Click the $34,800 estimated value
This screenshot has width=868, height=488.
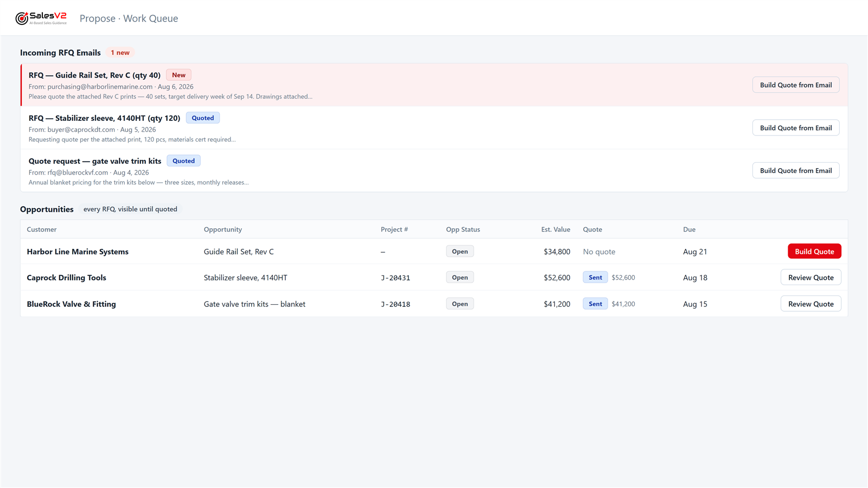point(557,252)
